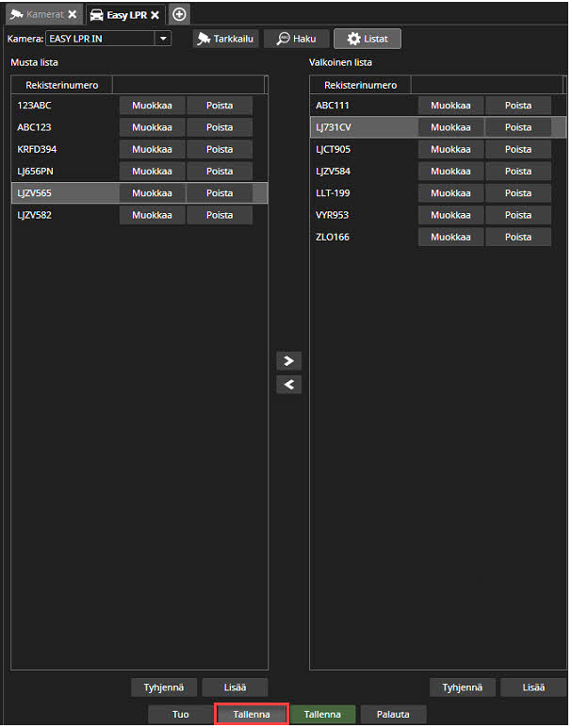The image size is (572, 728).
Task: Close the Kamerat tab
Action: click(73, 15)
